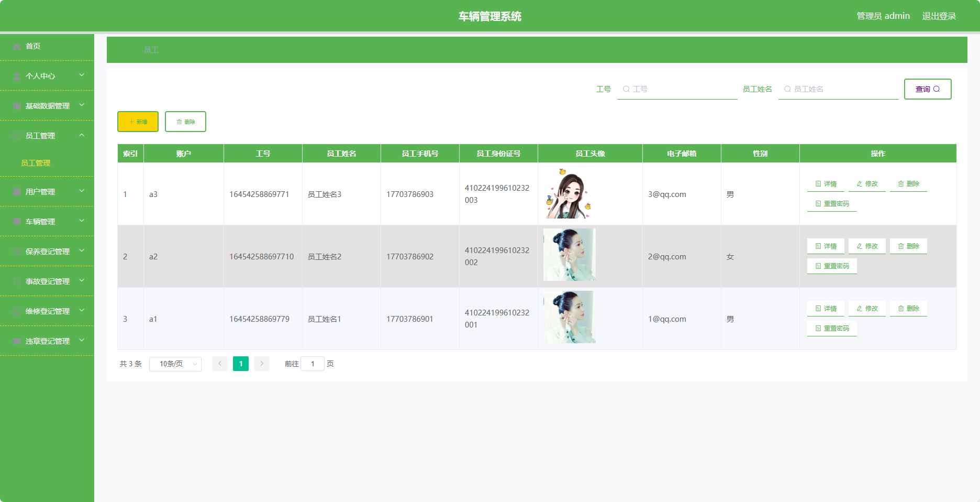Click the 员工姓名 column header

pos(341,154)
